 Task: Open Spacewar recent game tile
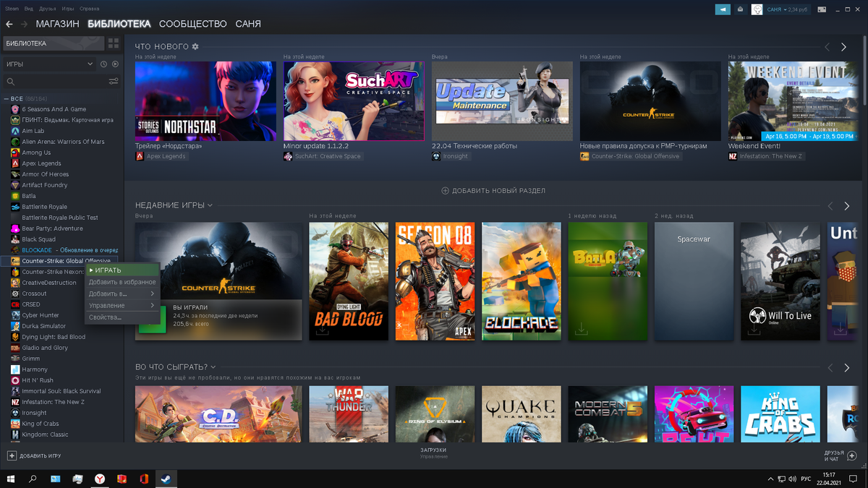[x=694, y=281]
